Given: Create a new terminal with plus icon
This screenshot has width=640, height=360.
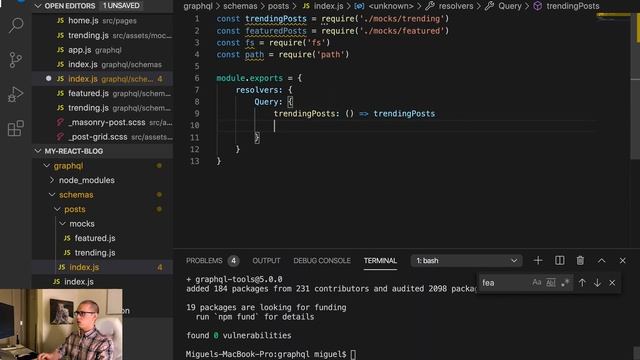Looking at the screenshot, I should pyautogui.click(x=538, y=260).
